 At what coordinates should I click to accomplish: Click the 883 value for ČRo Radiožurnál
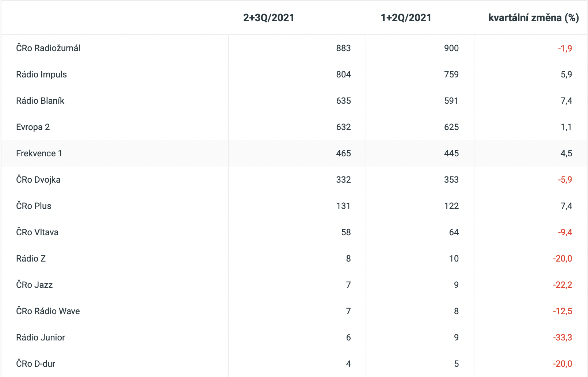pos(343,48)
